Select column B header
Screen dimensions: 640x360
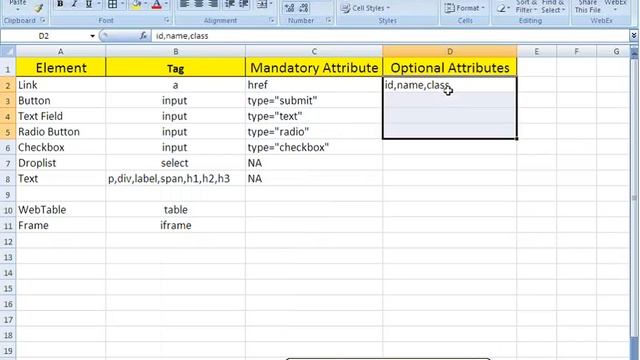click(176, 51)
